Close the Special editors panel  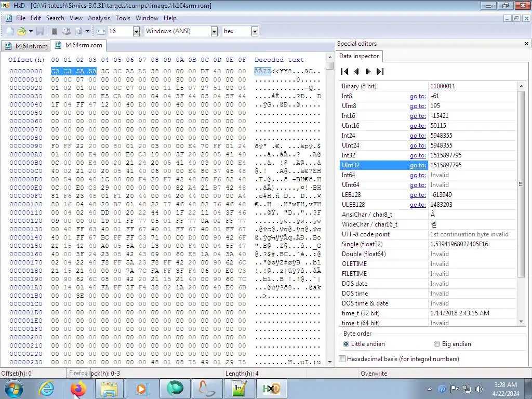527,44
